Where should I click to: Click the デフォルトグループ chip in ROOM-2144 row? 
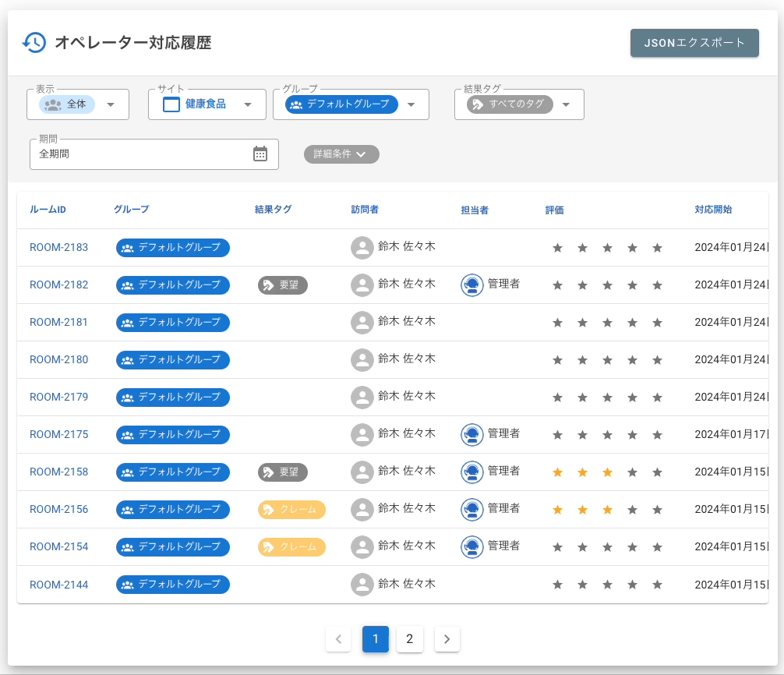[173, 585]
